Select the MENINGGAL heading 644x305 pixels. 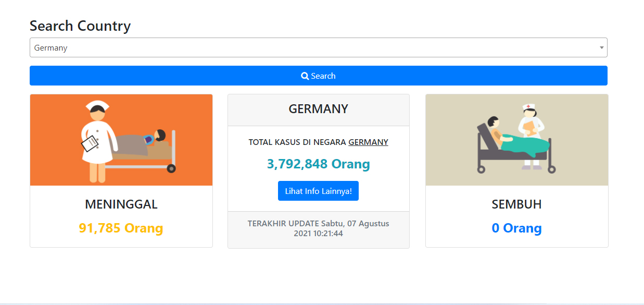[x=121, y=204]
